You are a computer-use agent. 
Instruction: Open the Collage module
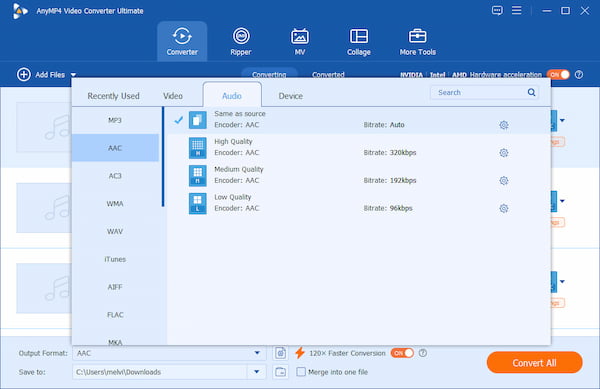(x=359, y=41)
